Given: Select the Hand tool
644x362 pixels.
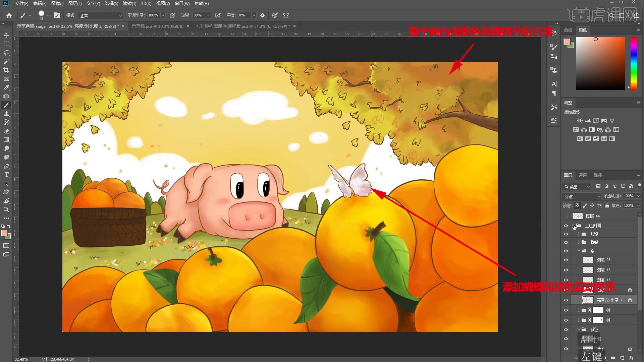Looking at the screenshot, I should point(6,201).
